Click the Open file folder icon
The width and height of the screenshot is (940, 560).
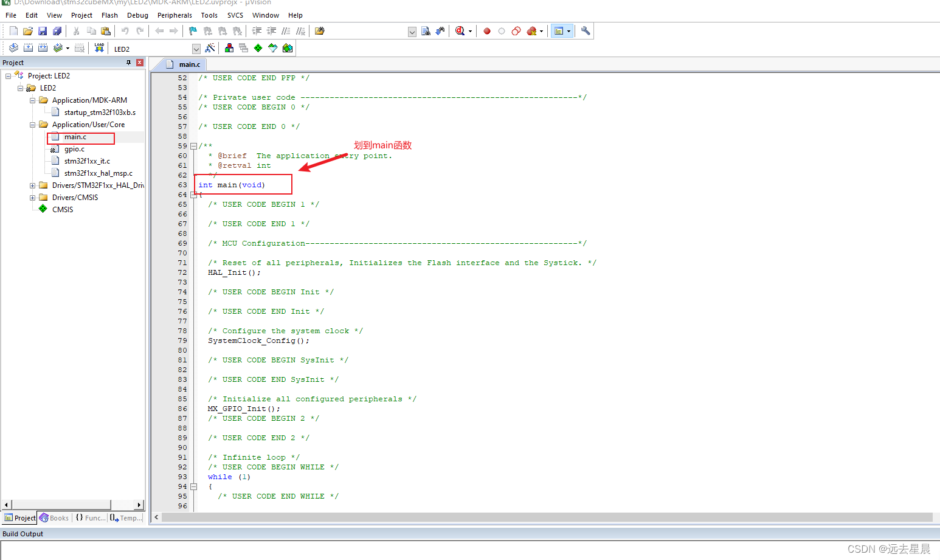tap(28, 31)
